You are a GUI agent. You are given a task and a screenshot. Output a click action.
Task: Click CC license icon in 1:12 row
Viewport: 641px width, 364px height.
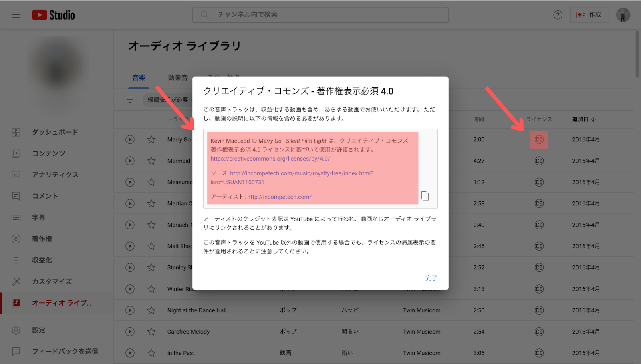point(539,182)
